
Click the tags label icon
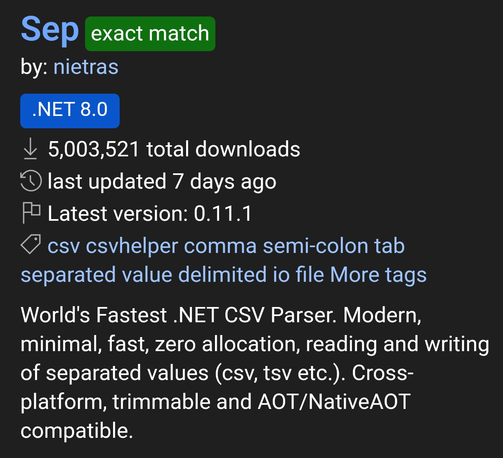click(31, 244)
